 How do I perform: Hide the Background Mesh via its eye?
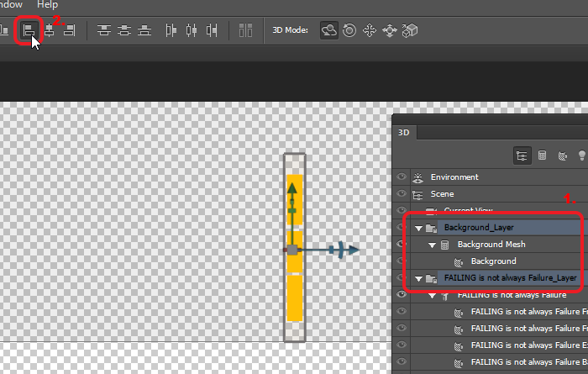(x=401, y=245)
